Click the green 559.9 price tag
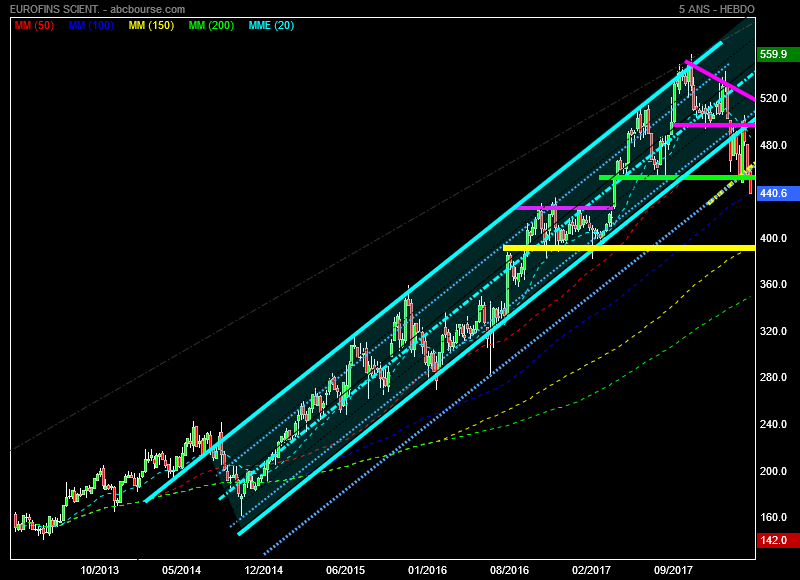Screen dimensions: 800x580 778,54
